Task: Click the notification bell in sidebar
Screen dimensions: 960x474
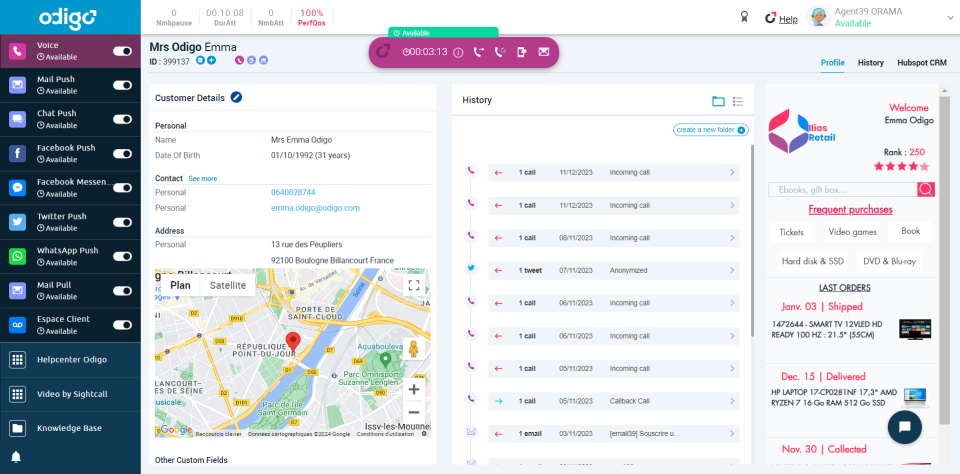Action: pos(17,457)
